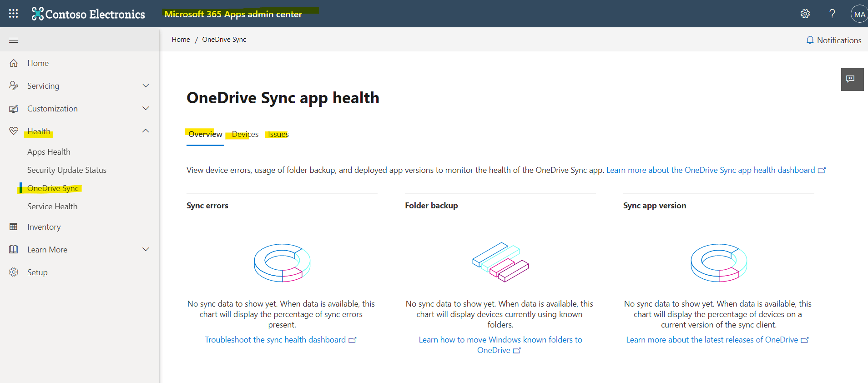Switch to the Overview tab

point(205,135)
